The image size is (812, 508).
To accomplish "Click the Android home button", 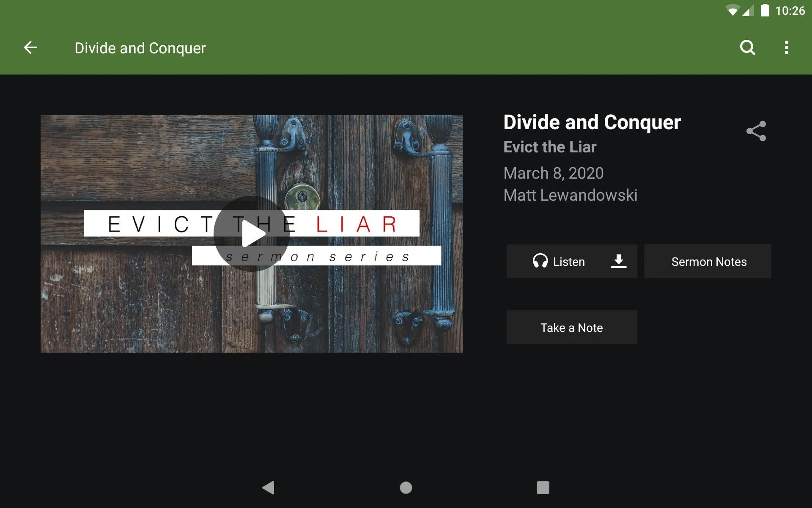I will 406,487.
